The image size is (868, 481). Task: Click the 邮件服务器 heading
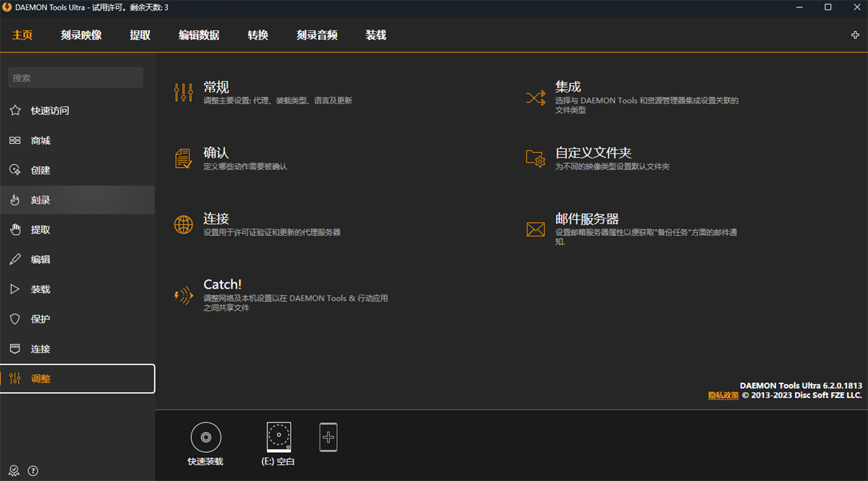(x=587, y=218)
